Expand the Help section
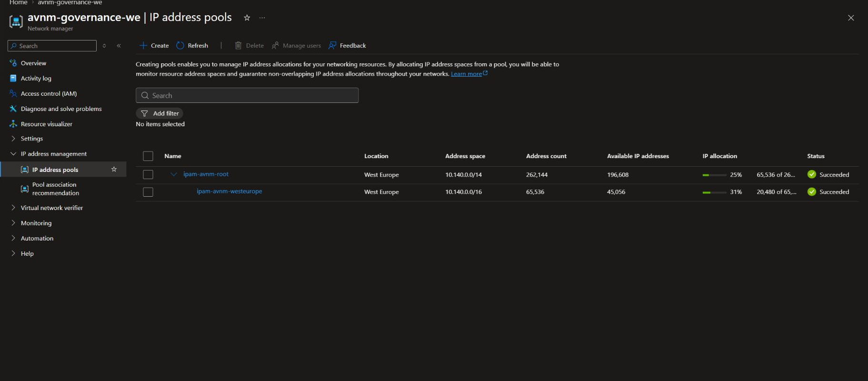The image size is (868, 381). (27, 253)
